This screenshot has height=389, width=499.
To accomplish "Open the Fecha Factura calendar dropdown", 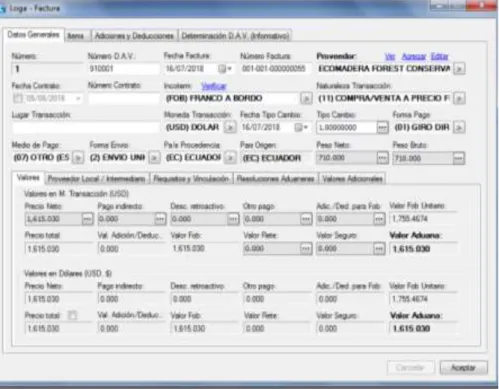I will tap(225, 69).
